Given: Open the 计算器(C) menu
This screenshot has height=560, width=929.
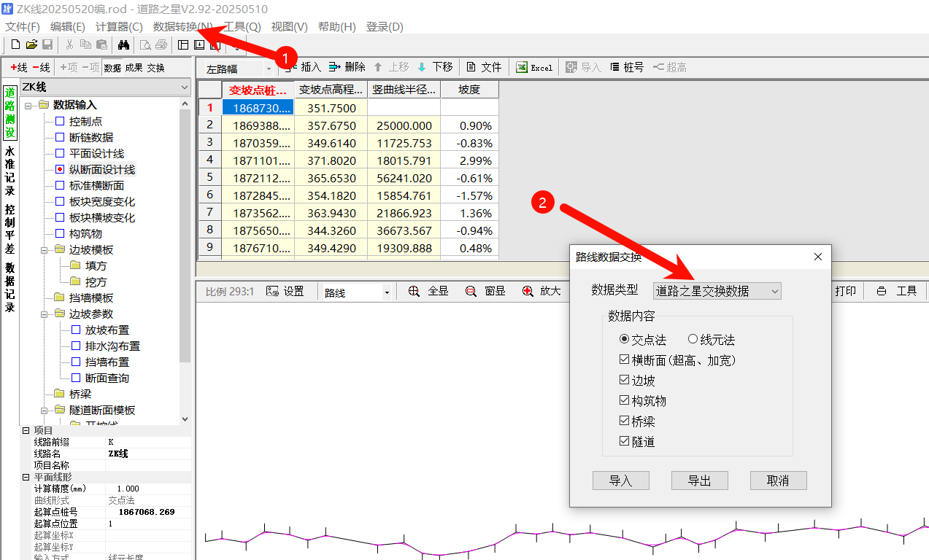Looking at the screenshot, I should click(119, 27).
